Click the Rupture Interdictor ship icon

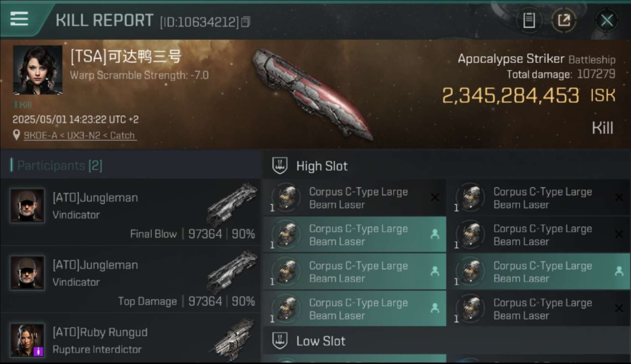point(234,338)
